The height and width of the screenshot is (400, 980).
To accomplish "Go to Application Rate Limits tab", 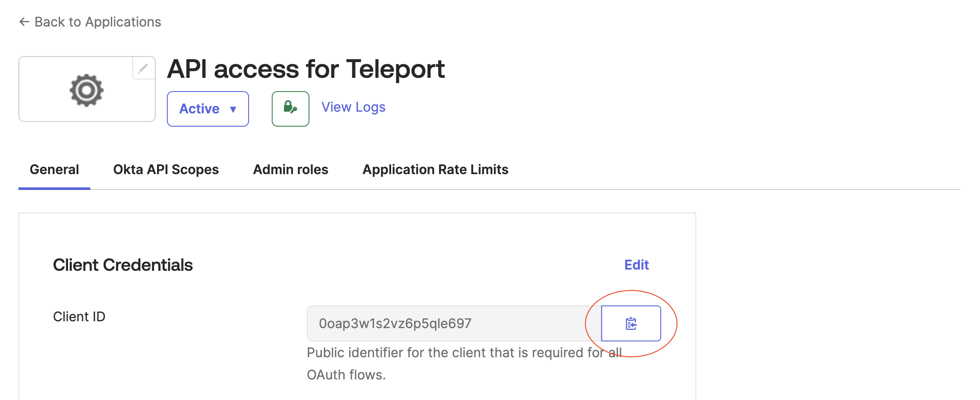I will click(x=435, y=169).
